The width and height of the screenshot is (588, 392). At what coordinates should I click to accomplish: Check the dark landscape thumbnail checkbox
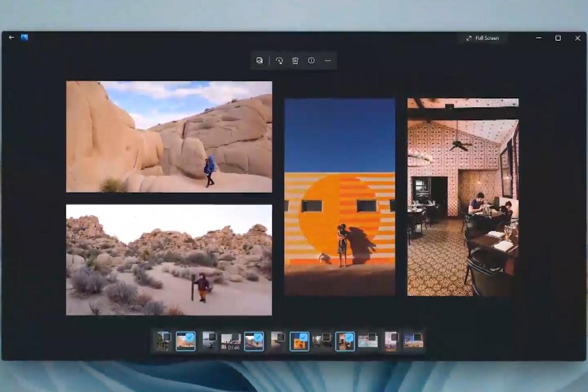pos(327,337)
